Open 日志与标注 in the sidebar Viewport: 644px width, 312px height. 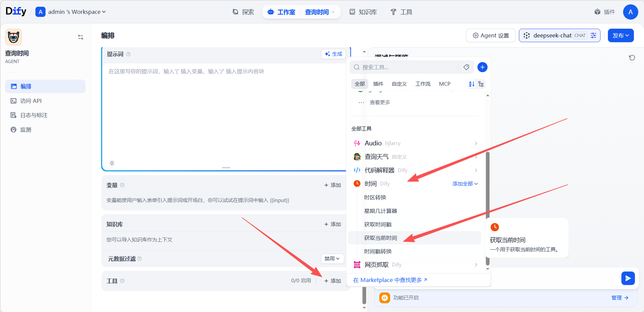[x=45, y=115]
